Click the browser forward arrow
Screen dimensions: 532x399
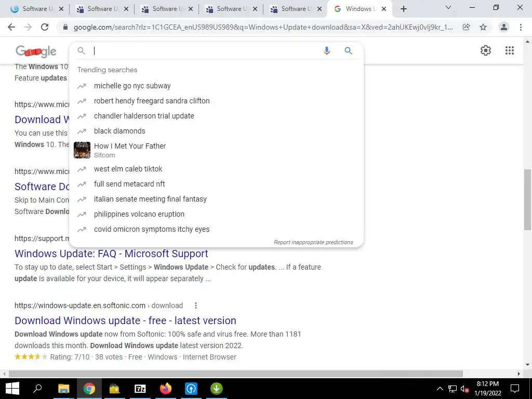(28, 27)
